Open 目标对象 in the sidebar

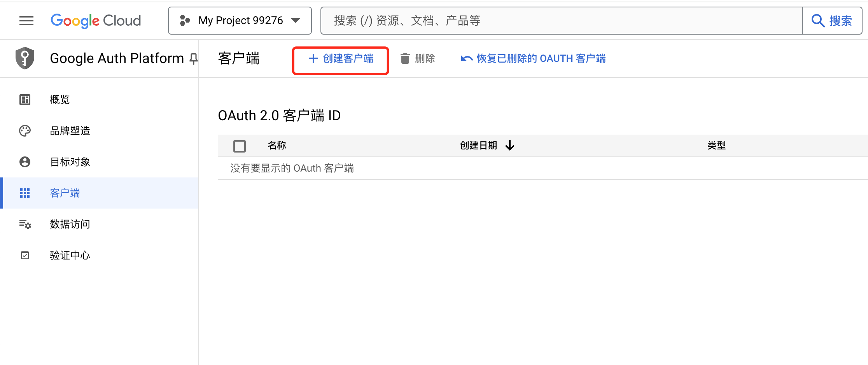point(100,162)
